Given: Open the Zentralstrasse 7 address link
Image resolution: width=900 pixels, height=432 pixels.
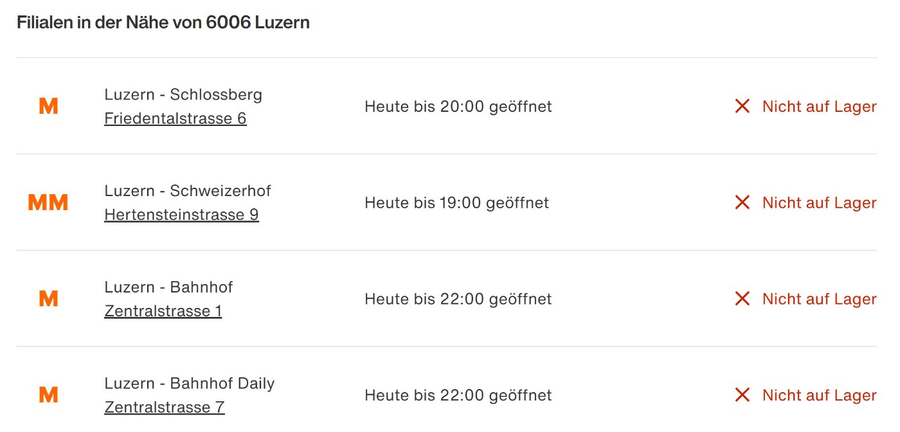Looking at the screenshot, I should click(x=164, y=407).
